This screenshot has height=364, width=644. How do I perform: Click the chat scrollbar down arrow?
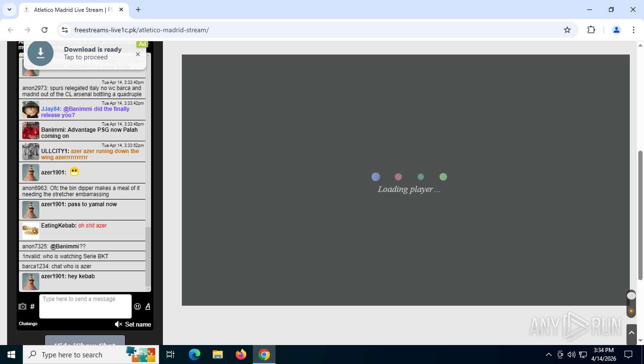click(x=148, y=289)
